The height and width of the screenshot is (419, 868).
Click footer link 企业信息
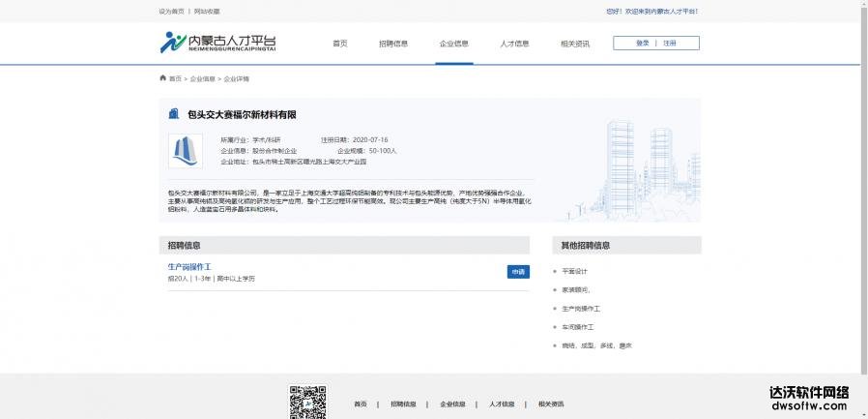click(x=452, y=404)
